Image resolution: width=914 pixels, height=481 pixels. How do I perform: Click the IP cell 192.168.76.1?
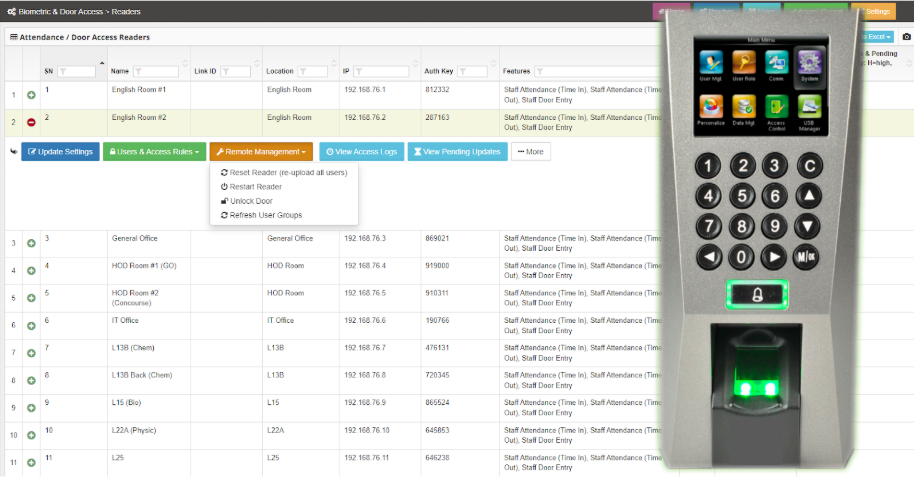click(x=365, y=90)
